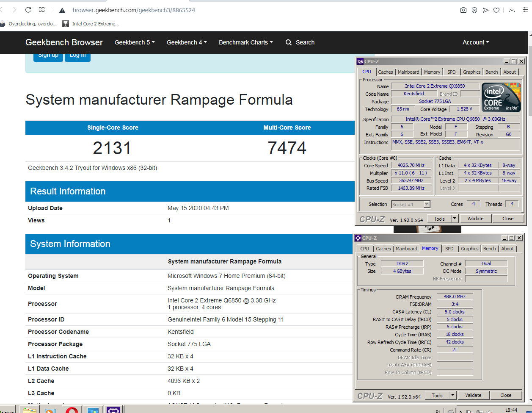Click the Sign up button

[48, 56]
